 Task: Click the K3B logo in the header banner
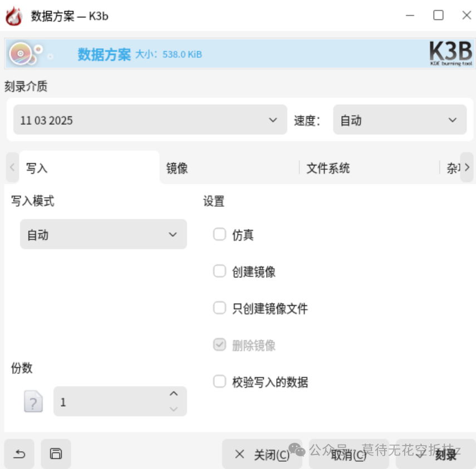coord(451,53)
